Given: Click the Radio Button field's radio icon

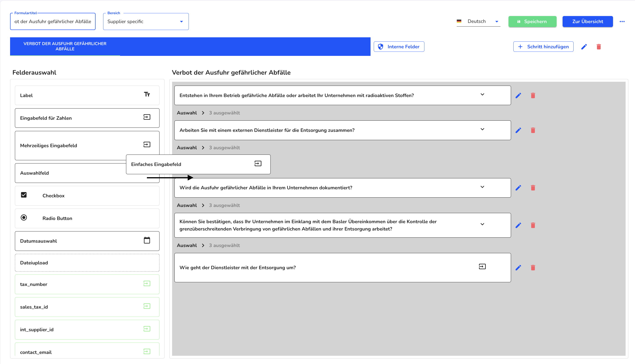Looking at the screenshot, I should coord(24,217).
